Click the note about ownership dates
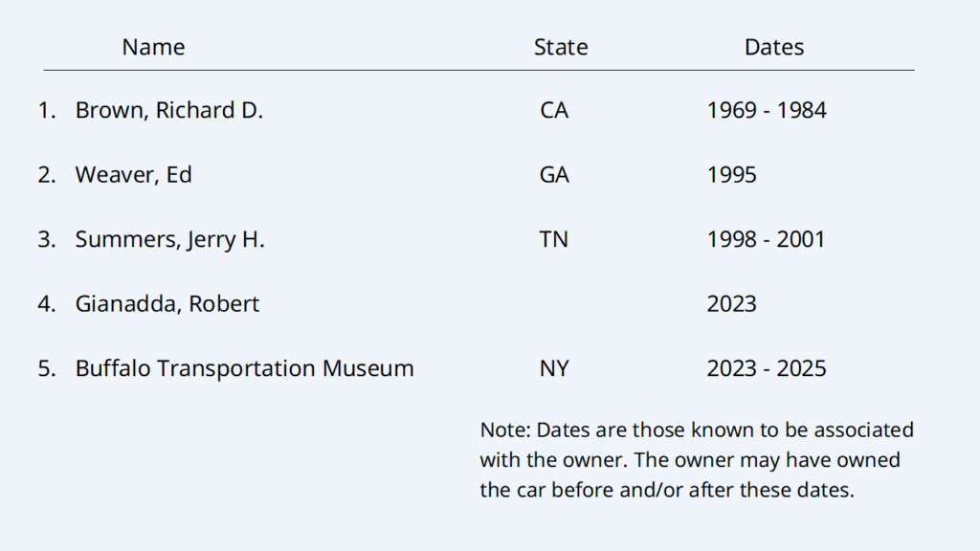The width and height of the screenshot is (980, 551). (697, 460)
